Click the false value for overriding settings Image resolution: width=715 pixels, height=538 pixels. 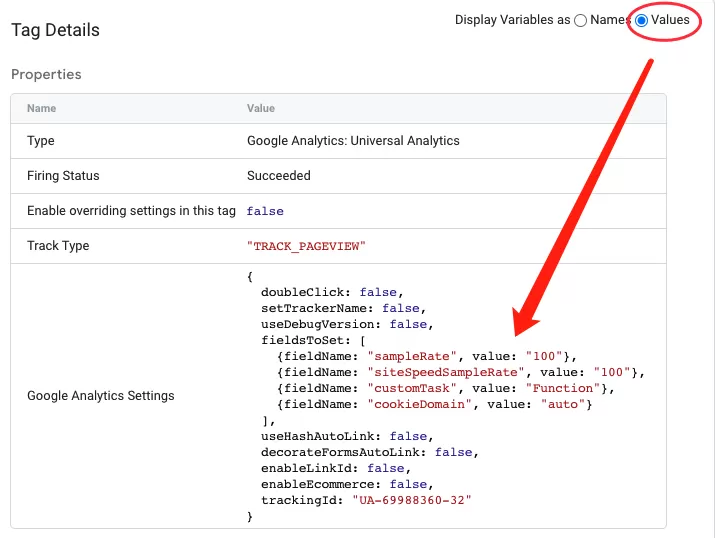click(x=265, y=211)
